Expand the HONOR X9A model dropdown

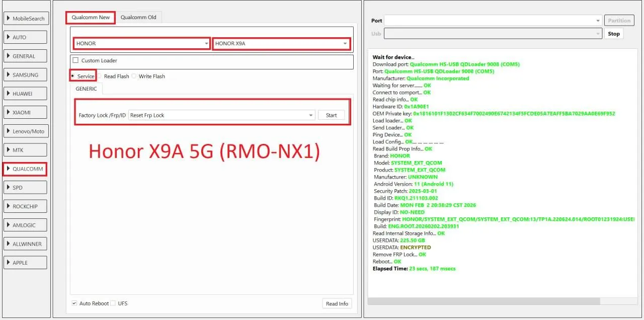tap(281, 44)
